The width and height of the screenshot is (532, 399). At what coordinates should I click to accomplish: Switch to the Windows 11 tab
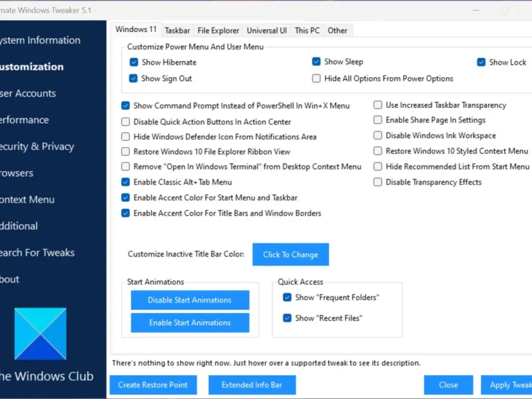point(136,29)
